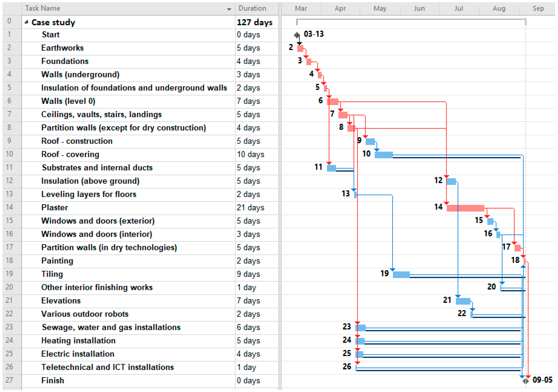Click the Duration column header
This screenshot has width=558, height=392.
(252, 8)
